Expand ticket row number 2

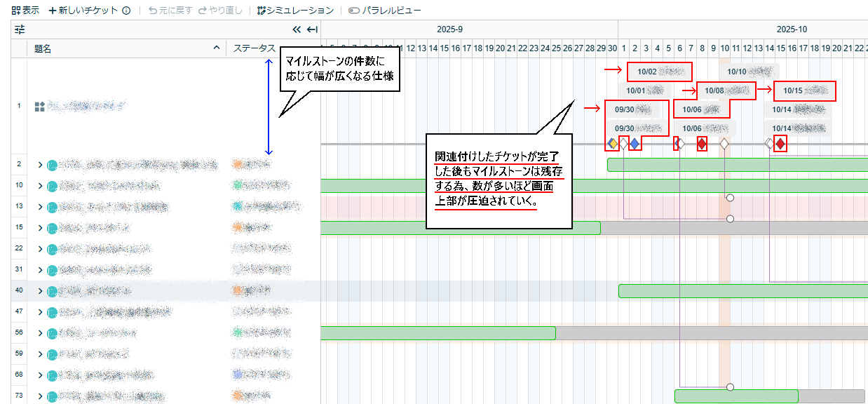pyautogui.click(x=40, y=166)
